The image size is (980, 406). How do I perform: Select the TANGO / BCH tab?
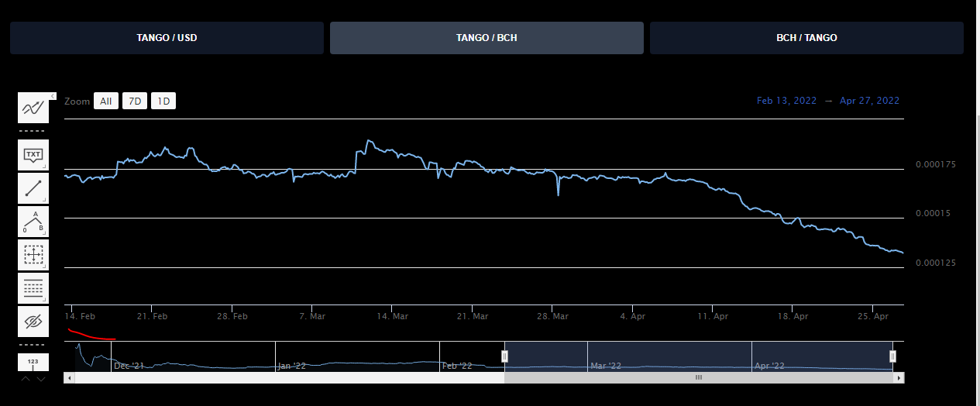(487, 37)
